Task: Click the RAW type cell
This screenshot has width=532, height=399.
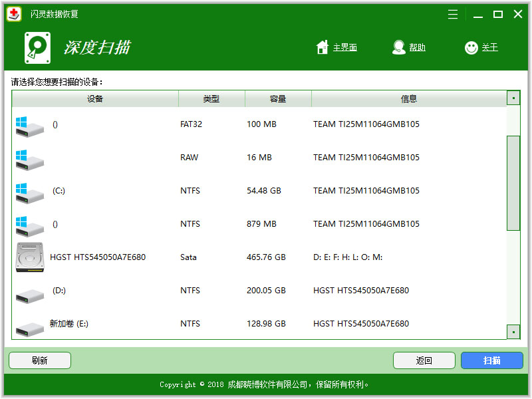Action: click(x=190, y=158)
